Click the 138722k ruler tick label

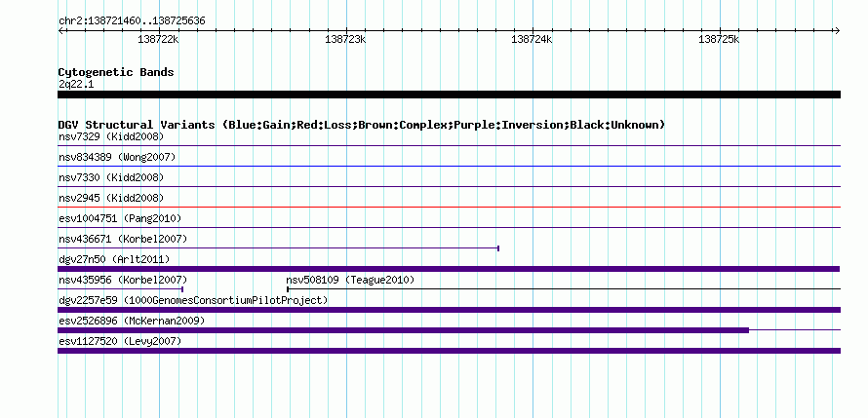tap(158, 39)
